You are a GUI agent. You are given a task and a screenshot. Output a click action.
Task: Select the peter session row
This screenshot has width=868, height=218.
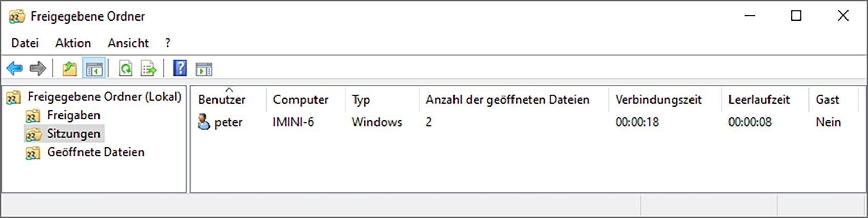(228, 122)
